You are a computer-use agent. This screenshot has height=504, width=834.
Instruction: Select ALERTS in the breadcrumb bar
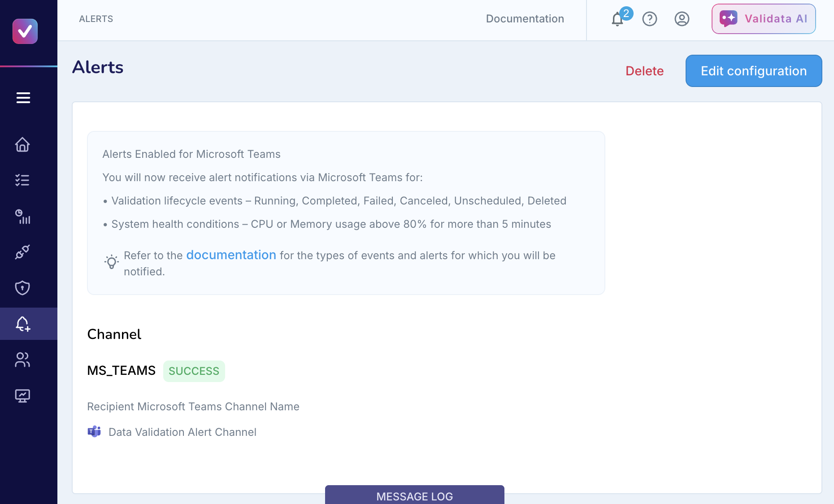tap(96, 19)
